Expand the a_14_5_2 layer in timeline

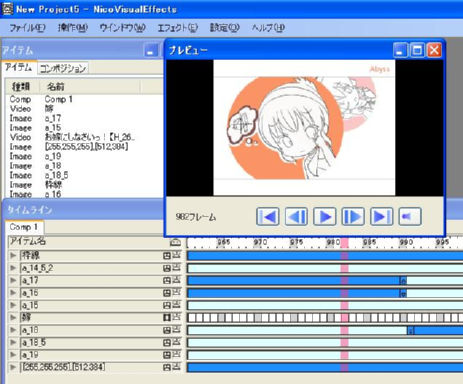click(13, 268)
